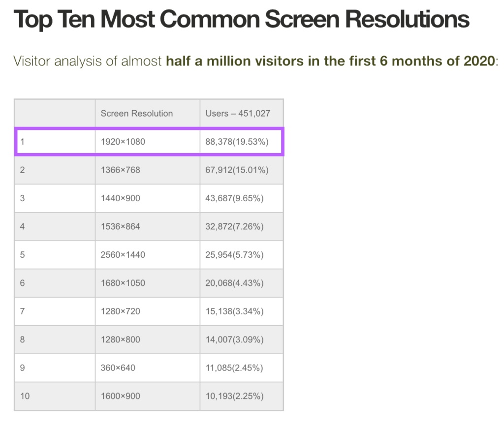Select the 1366×768 resolution cell
The height and width of the screenshot is (429, 504).
[x=121, y=170]
